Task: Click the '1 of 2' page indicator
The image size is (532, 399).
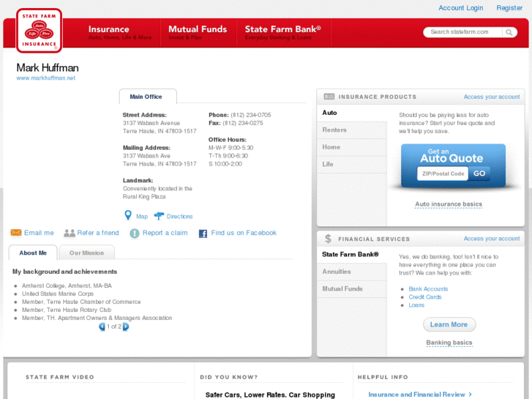Action: click(114, 327)
